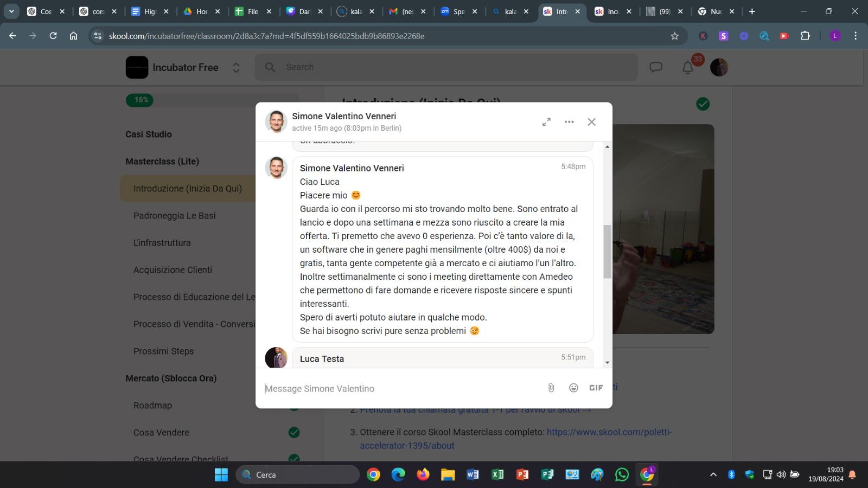This screenshot has height=488, width=868.
Task: Focus the Skool Search bar
Action: point(446,67)
